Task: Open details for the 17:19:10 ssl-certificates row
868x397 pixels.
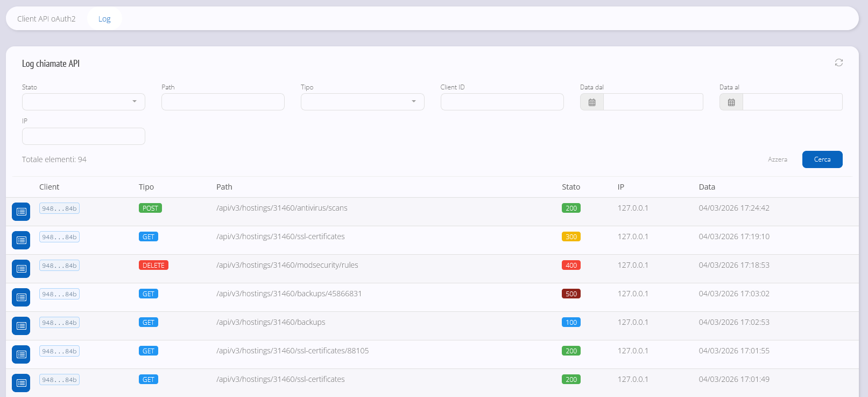Action: coord(21,240)
